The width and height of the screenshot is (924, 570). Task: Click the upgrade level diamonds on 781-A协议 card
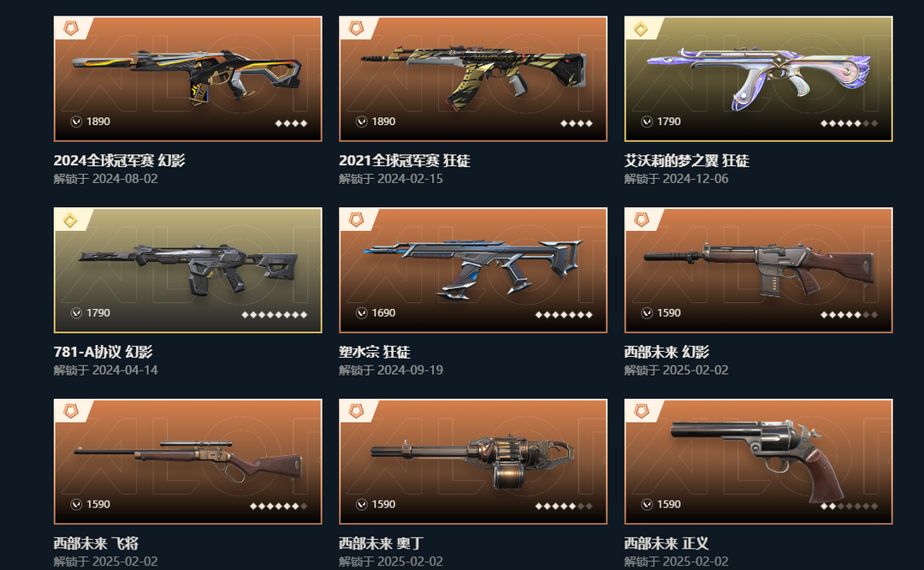pos(274,315)
